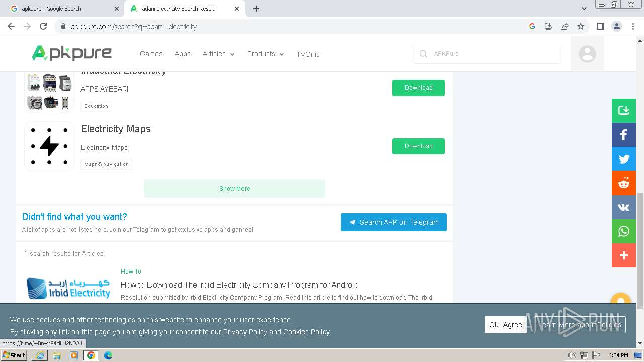
Task: Open Microsoft Edge from taskbar
Action: [108, 355]
